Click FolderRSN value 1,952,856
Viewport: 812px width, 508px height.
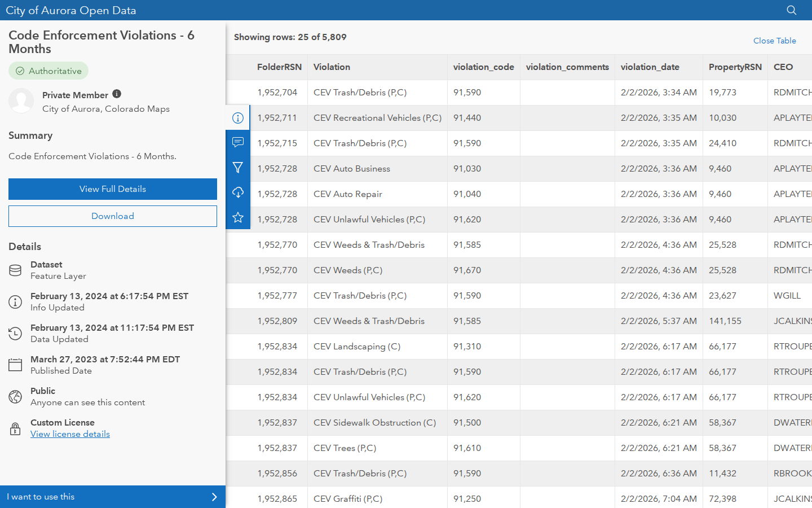pos(277,474)
